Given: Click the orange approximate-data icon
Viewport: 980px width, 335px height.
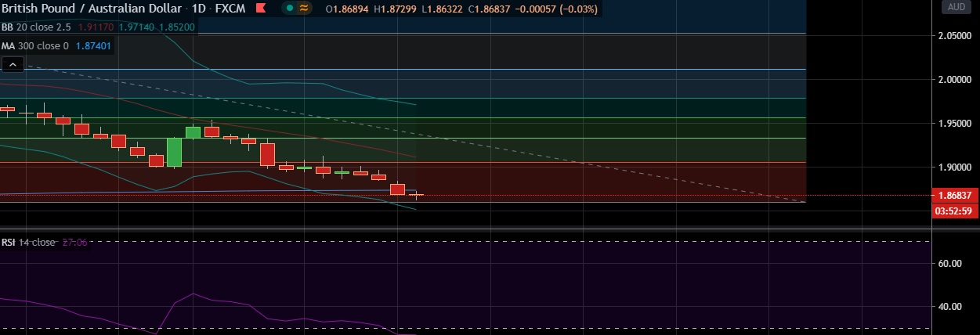Looking at the screenshot, I should point(304,9).
